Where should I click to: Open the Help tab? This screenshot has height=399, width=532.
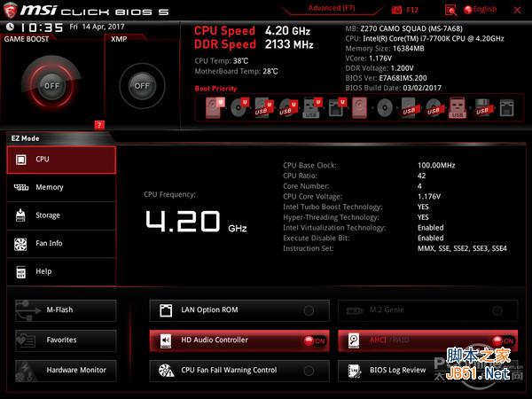coord(61,272)
